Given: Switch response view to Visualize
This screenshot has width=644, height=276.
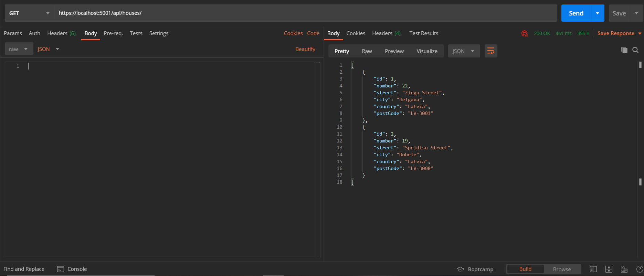Looking at the screenshot, I should (427, 51).
